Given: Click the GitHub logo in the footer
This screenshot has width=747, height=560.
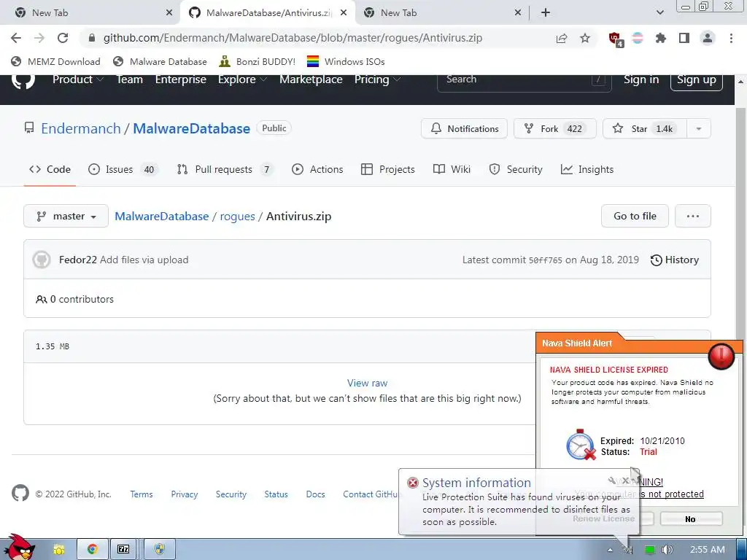Looking at the screenshot, I should coord(20,494).
